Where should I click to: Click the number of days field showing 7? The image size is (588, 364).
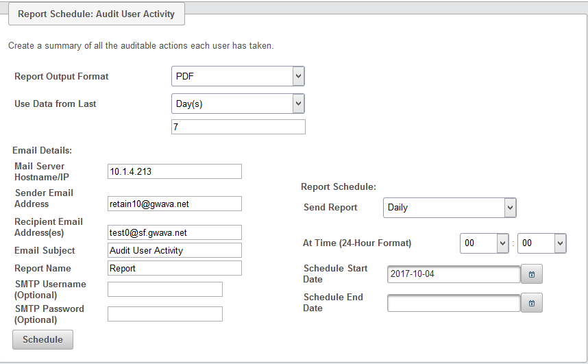coord(238,128)
